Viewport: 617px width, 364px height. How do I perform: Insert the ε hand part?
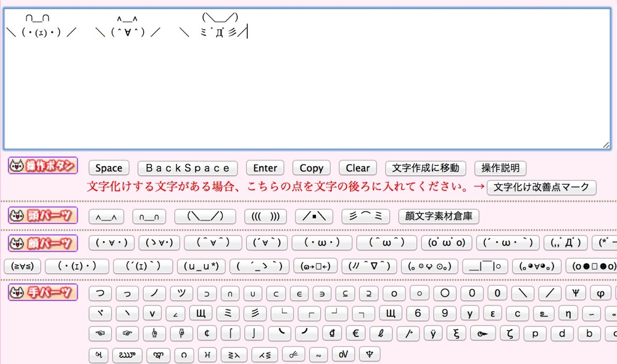(492, 313)
